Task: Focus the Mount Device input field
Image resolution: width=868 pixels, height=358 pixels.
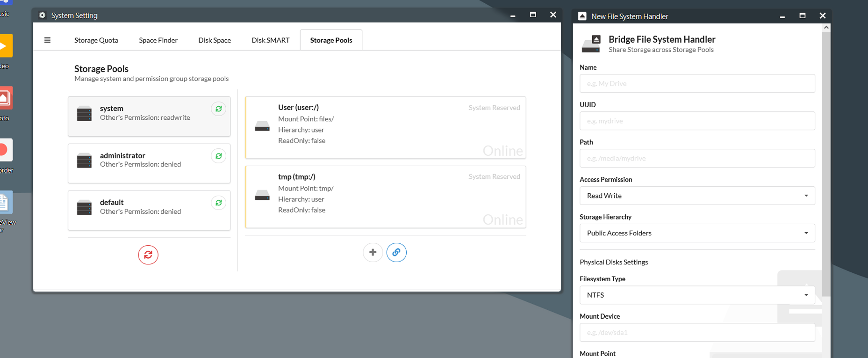Action: coord(697,333)
